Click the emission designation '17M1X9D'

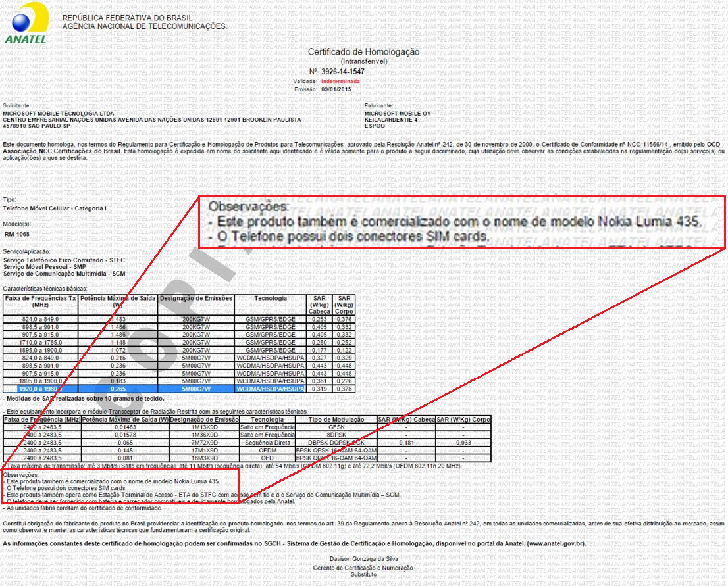tap(204, 451)
